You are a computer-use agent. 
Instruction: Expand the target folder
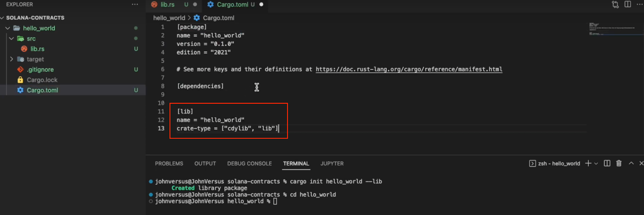(x=12, y=59)
